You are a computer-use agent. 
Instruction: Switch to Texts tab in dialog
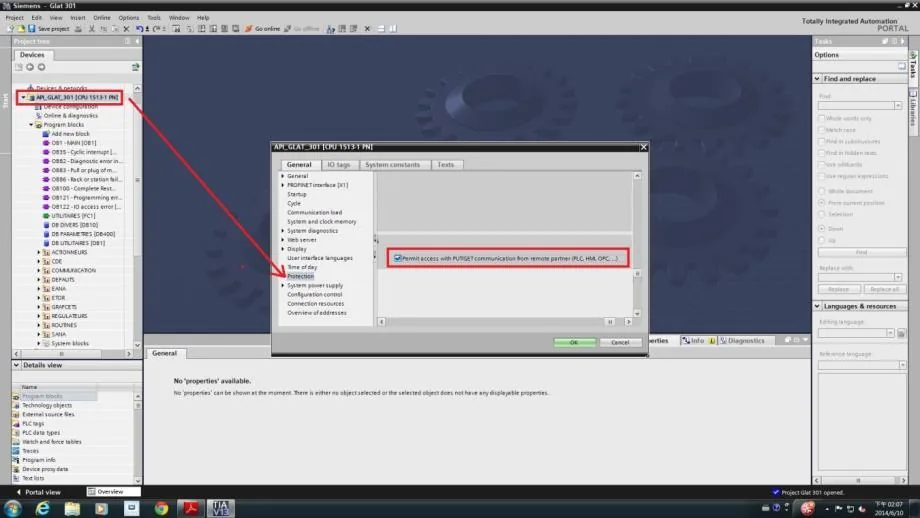pos(446,165)
